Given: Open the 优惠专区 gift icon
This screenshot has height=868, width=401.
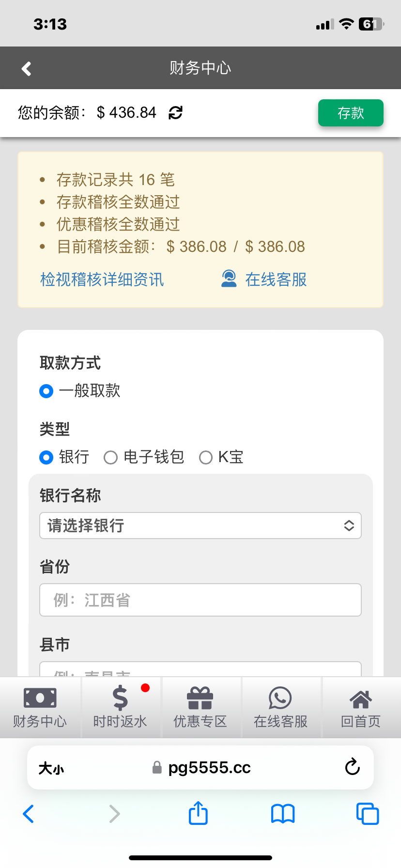Looking at the screenshot, I should [200, 708].
